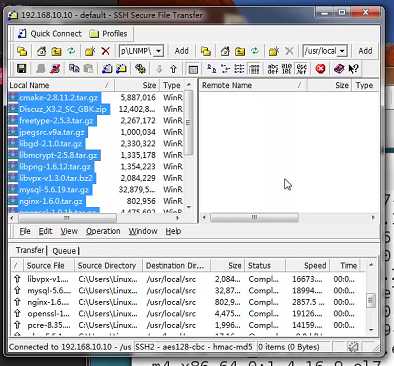Open the Window menu
The image size is (394, 366).
click(143, 231)
